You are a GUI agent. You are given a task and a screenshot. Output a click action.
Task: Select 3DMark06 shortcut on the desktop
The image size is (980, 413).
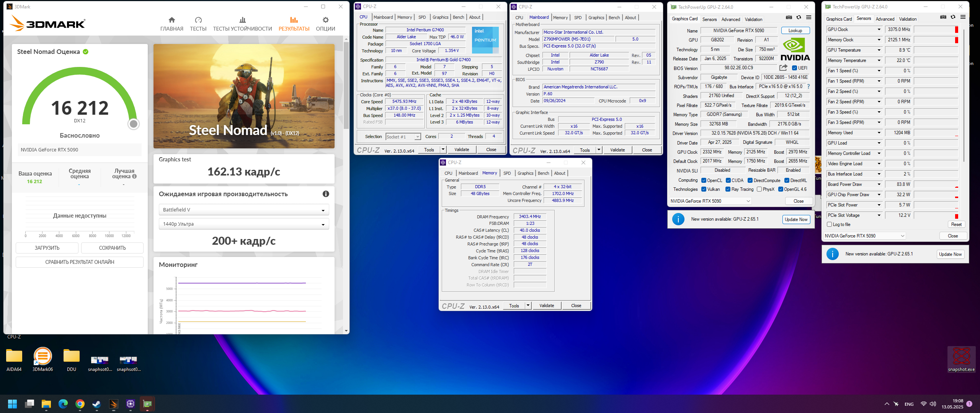pos(42,359)
